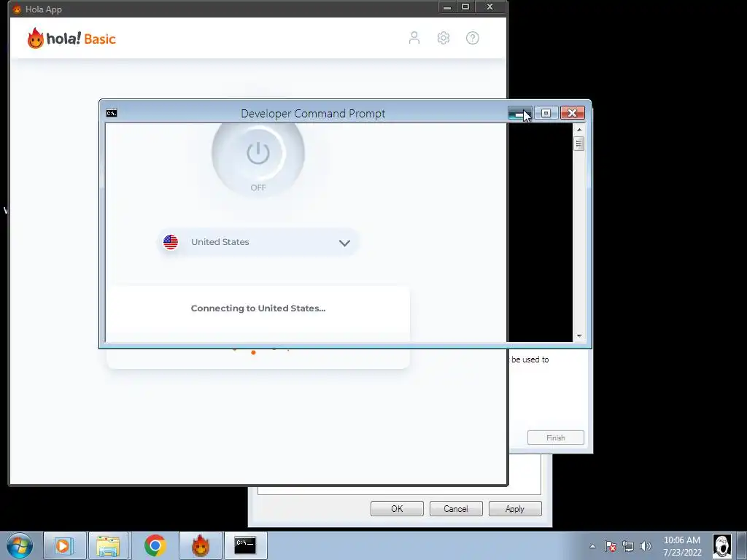
Task: Minimize the Developer Command Prompt window
Action: (x=519, y=113)
